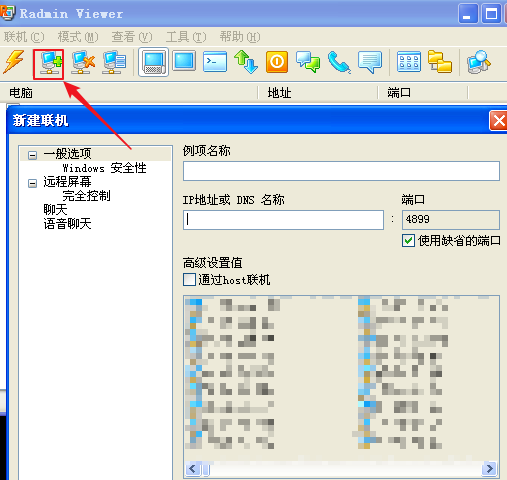Sort by the 端口 column header
The width and height of the screenshot is (507, 480).
click(x=423, y=93)
